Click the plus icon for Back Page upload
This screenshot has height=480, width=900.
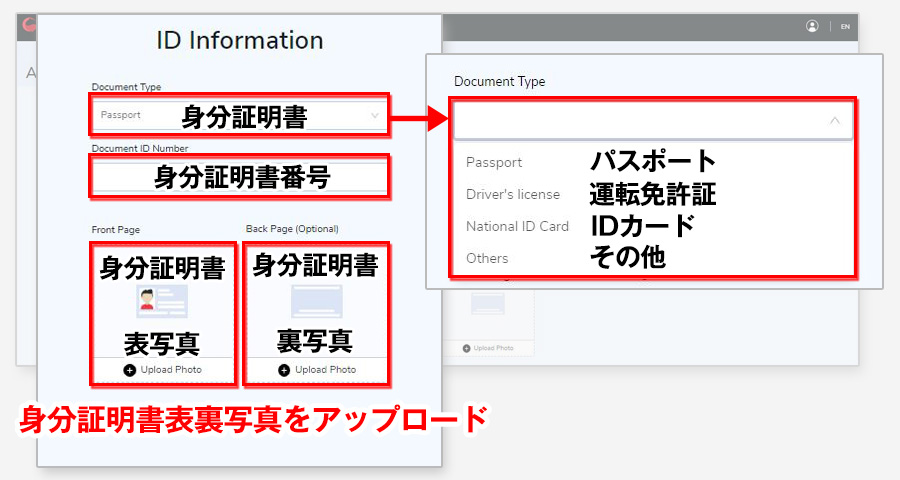point(284,370)
